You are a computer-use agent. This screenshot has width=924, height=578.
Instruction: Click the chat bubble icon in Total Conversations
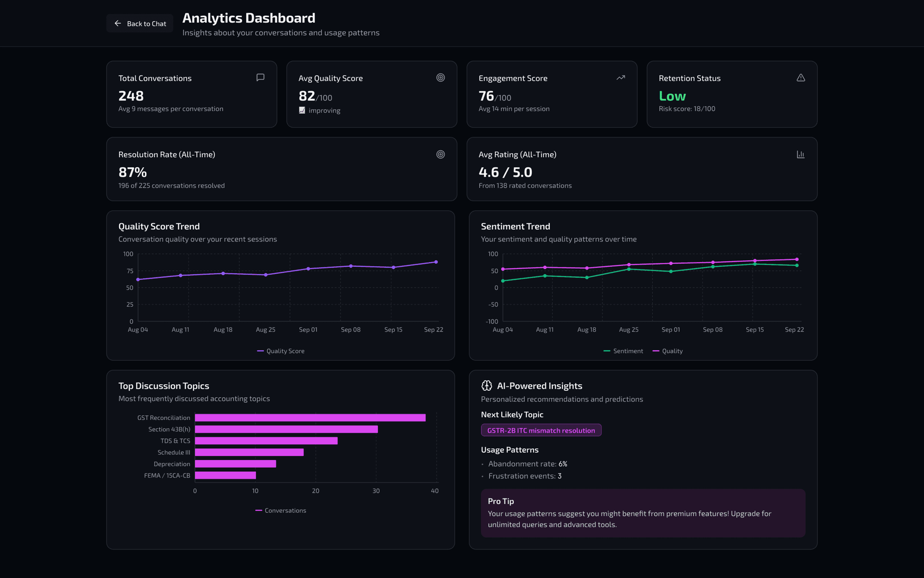261,78
